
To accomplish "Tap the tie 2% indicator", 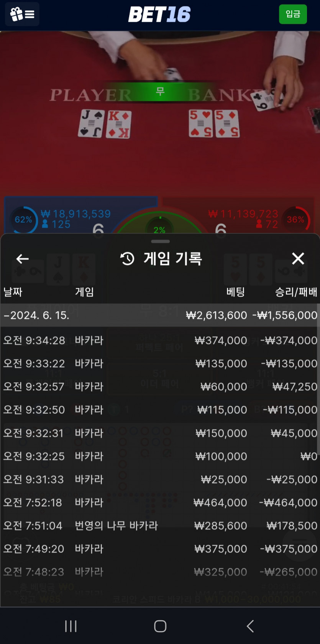I will click(159, 229).
